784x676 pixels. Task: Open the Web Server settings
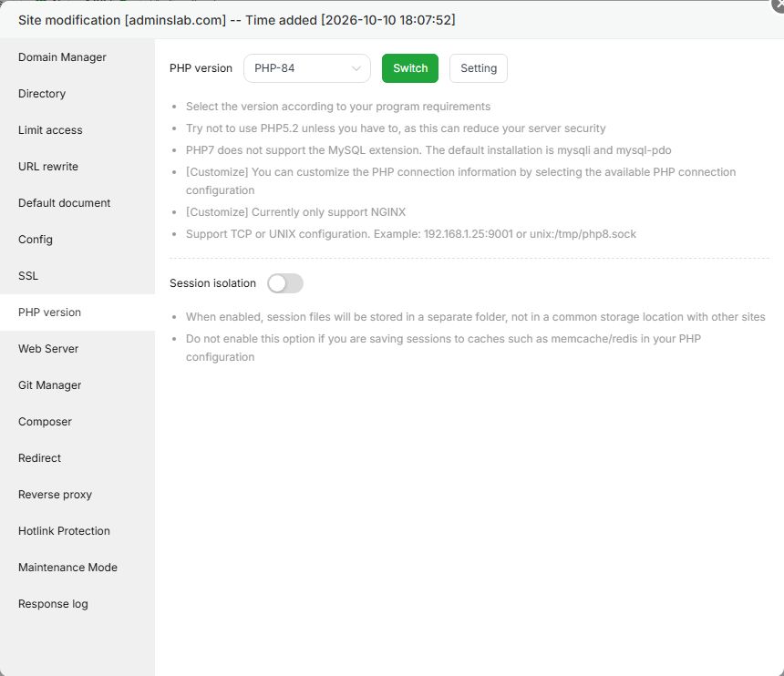77,349
